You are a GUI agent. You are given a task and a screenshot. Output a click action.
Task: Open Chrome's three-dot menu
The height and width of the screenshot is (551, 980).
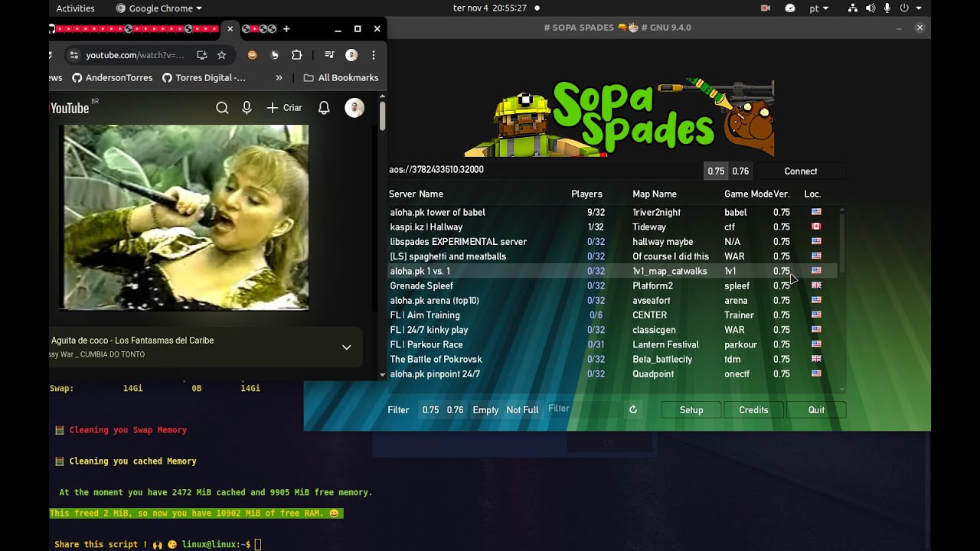pos(374,55)
